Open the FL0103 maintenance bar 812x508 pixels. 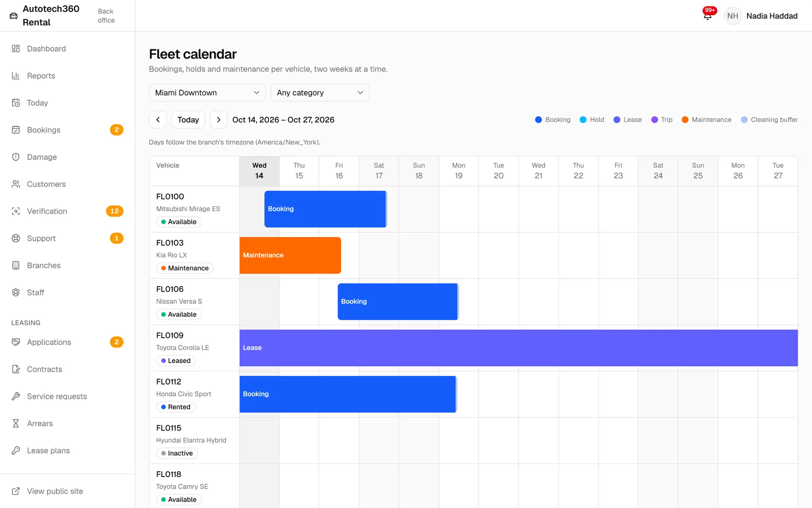click(x=290, y=255)
